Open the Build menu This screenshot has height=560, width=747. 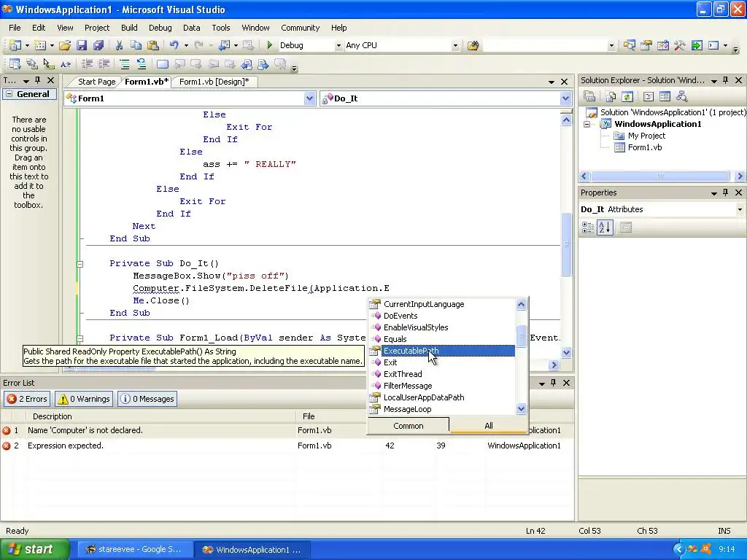click(x=129, y=28)
